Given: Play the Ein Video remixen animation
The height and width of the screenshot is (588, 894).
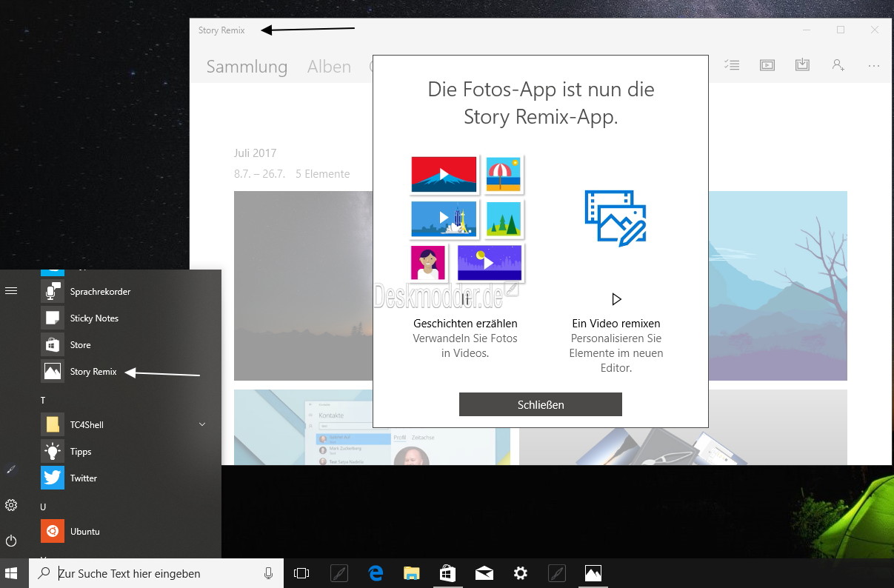Looking at the screenshot, I should [x=616, y=299].
